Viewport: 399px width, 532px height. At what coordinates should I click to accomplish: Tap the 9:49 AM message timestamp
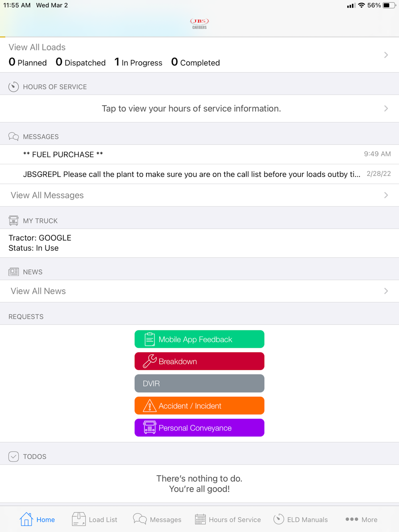(377, 154)
